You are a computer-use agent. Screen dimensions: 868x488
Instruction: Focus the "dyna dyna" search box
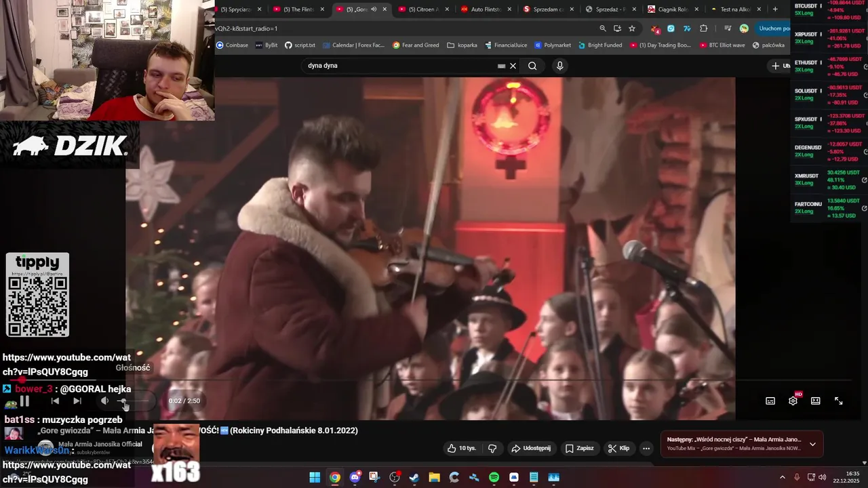pyautogui.click(x=400, y=66)
